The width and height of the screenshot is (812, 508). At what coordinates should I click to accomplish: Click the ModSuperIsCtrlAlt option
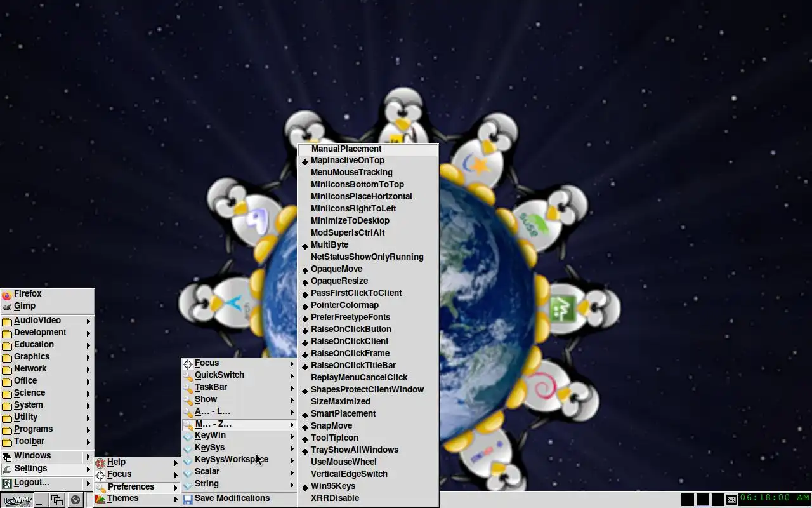point(367,233)
